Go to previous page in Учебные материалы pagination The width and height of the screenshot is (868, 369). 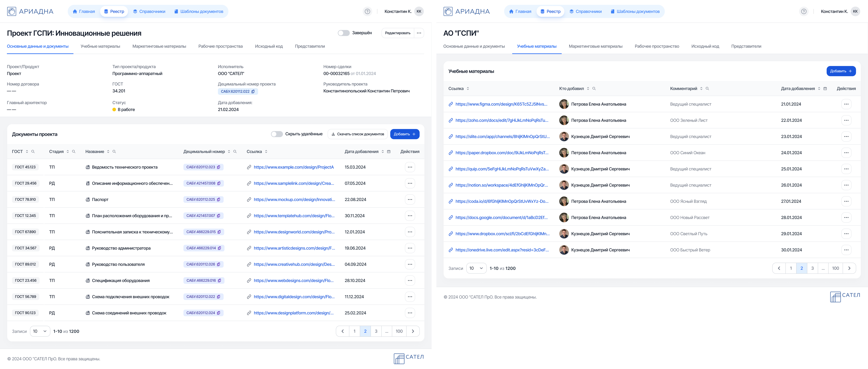coord(779,268)
